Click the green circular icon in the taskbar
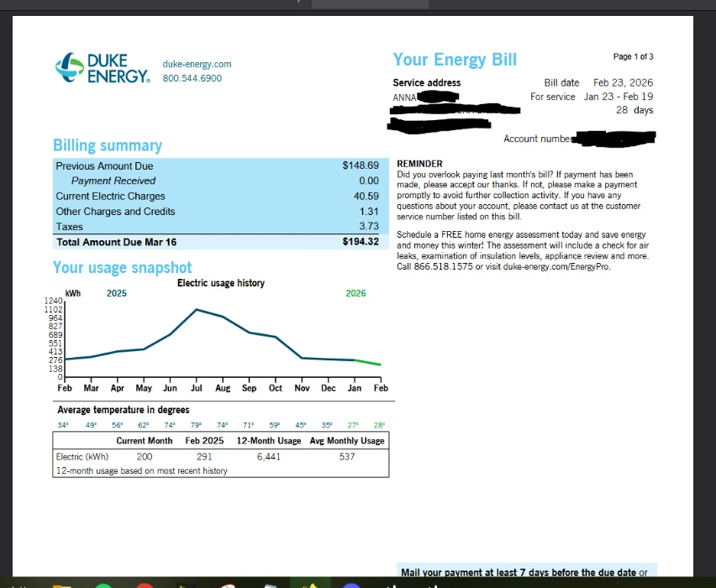This screenshot has height=588, width=716. tap(103, 585)
